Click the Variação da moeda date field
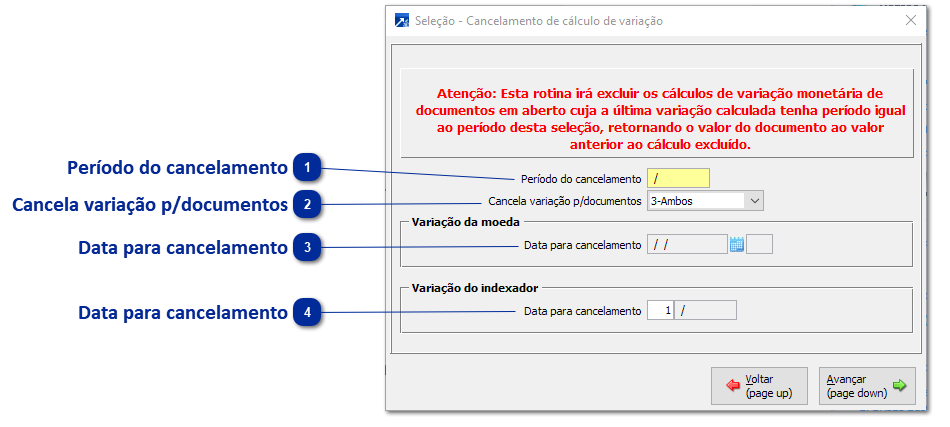The height and width of the screenshot is (427, 950). tap(687, 245)
